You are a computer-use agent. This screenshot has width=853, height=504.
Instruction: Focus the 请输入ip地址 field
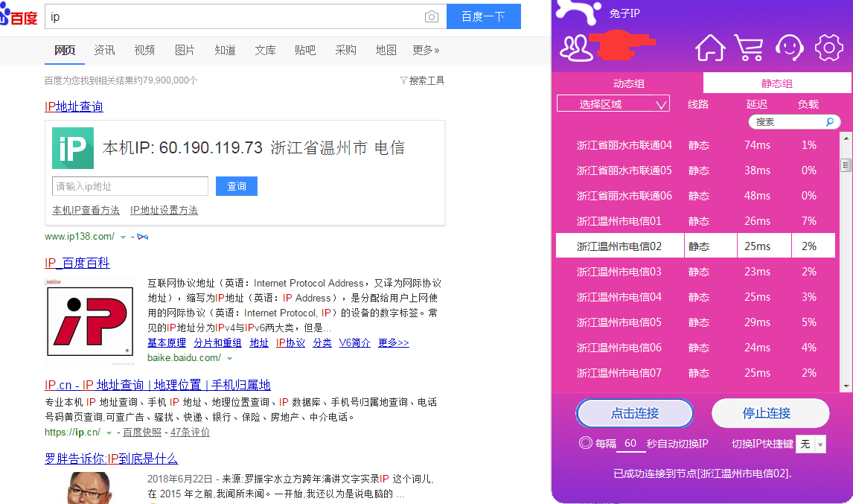130,186
